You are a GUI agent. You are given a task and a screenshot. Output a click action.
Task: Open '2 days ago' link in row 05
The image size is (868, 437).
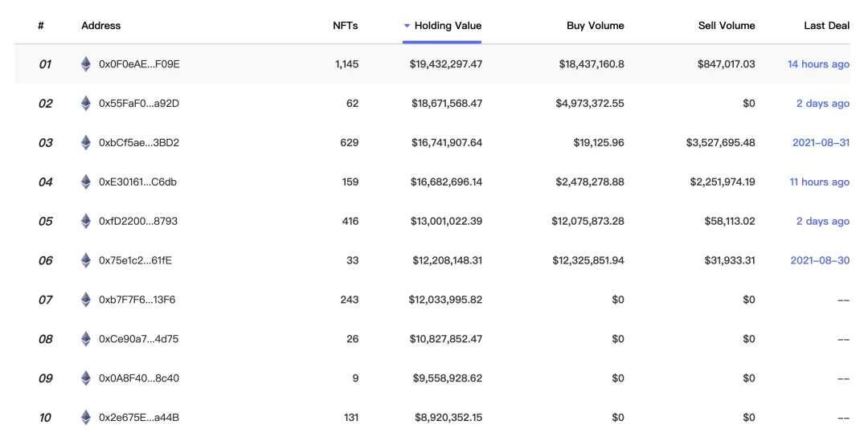(823, 221)
